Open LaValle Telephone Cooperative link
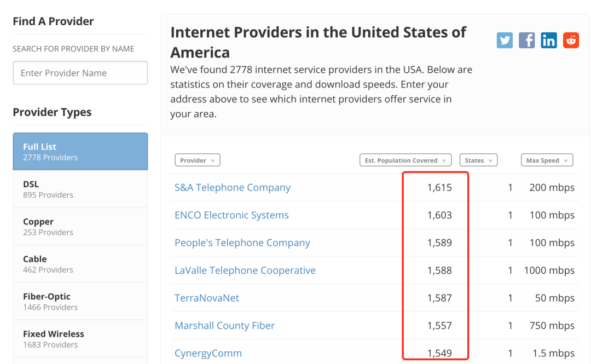The image size is (591, 364). (245, 270)
